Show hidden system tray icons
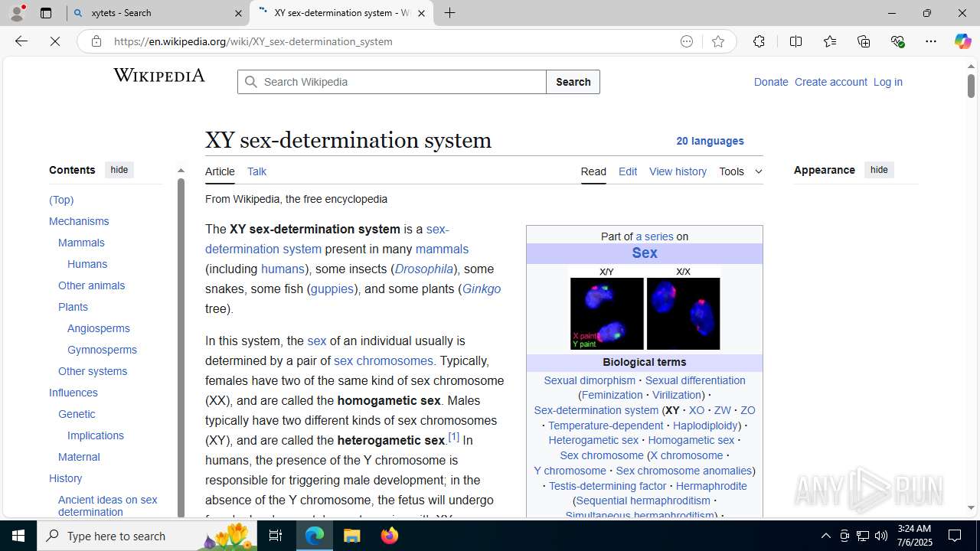 point(825,536)
